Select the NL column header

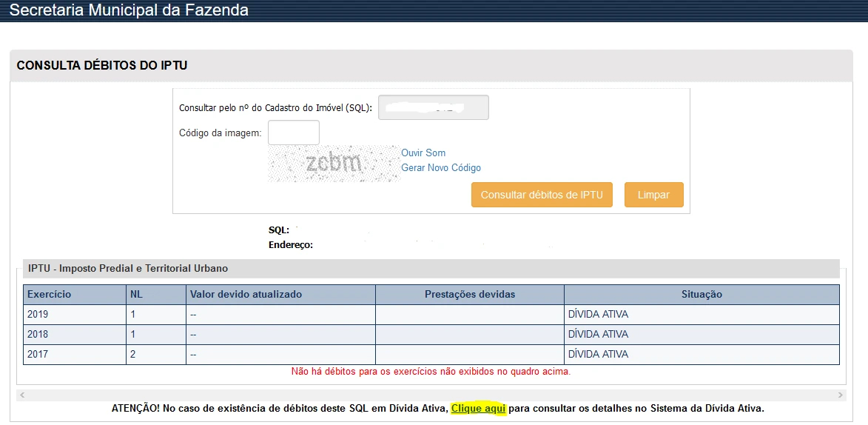[x=156, y=294]
